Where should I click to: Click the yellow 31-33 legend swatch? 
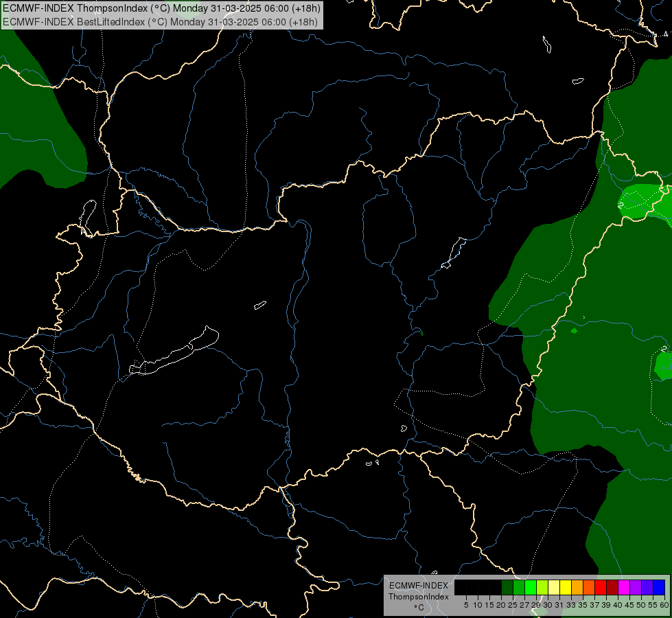tap(566, 587)
